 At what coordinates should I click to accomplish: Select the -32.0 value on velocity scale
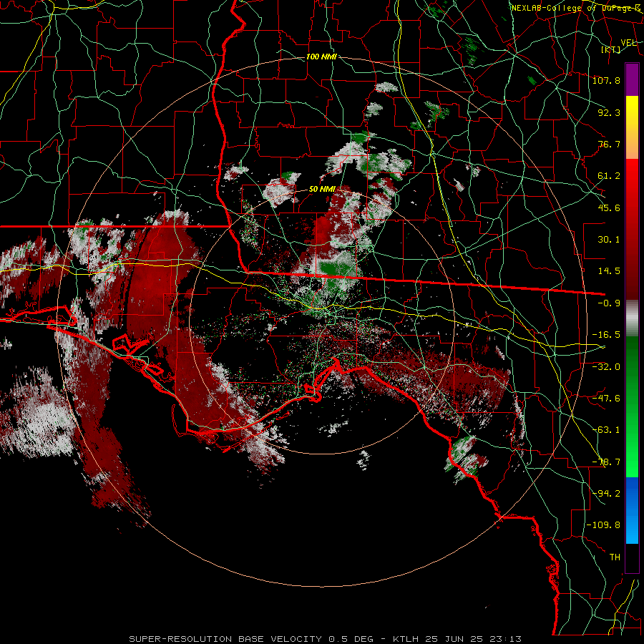tap(606, 367)
